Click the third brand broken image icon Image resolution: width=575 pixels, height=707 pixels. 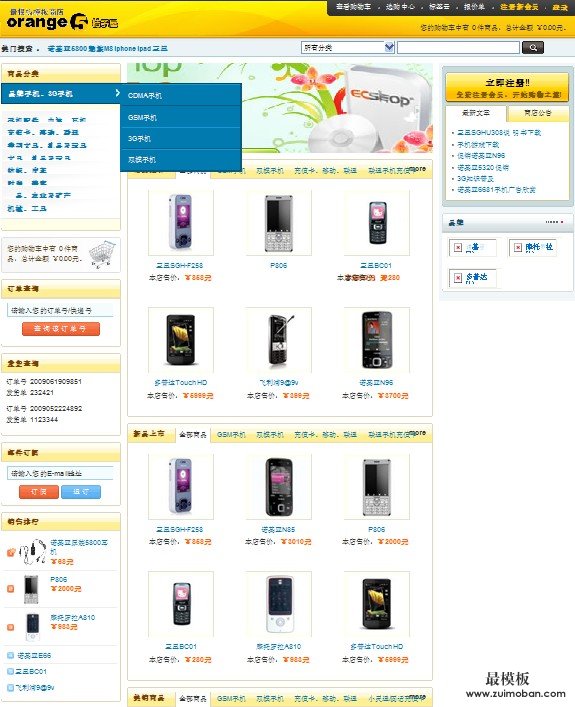(458, 278)
